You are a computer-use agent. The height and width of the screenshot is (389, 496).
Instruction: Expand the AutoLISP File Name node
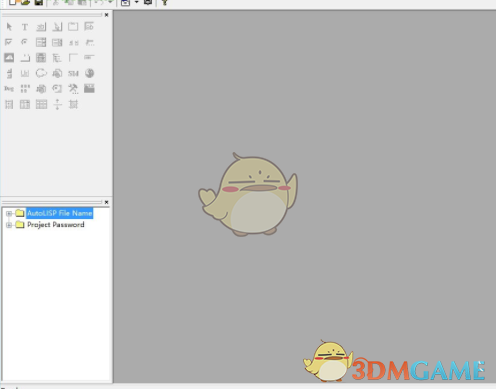point(9,213)
